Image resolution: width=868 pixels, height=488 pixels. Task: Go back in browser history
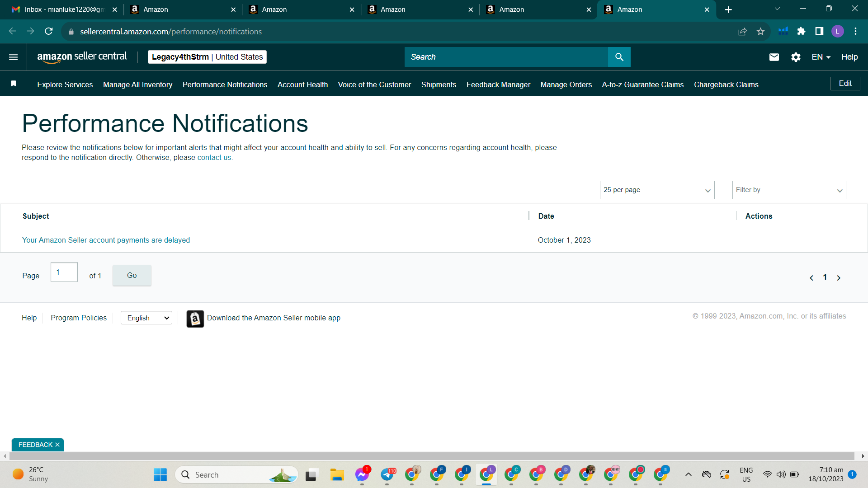(13, 31)
